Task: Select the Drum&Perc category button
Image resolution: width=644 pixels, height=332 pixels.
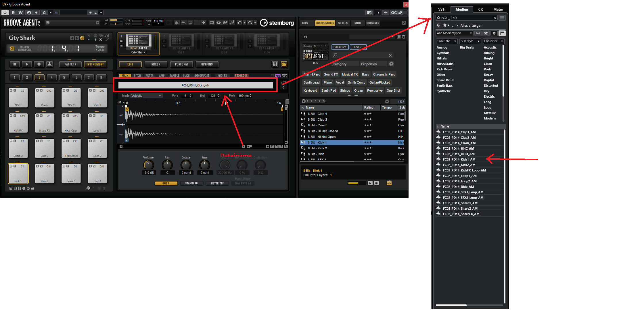Action: 312,74
